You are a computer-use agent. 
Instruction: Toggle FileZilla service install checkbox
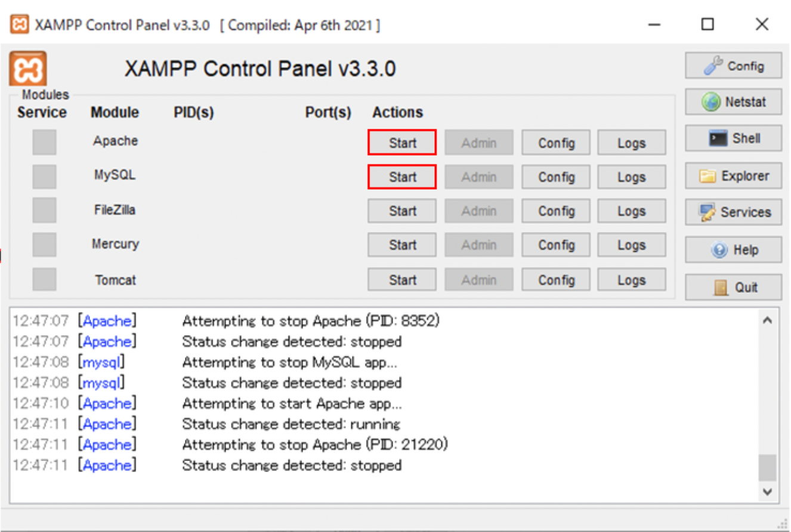tap(44, 211)
